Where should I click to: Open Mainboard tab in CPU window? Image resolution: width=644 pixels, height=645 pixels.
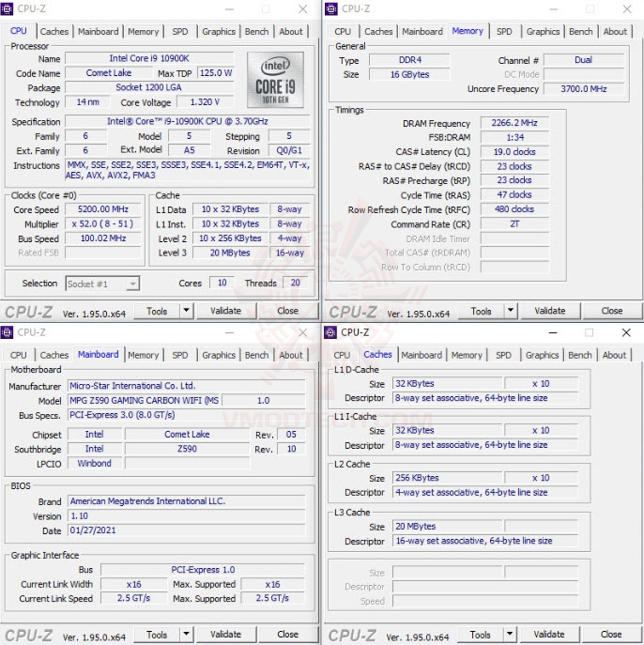tap(98, 31)
